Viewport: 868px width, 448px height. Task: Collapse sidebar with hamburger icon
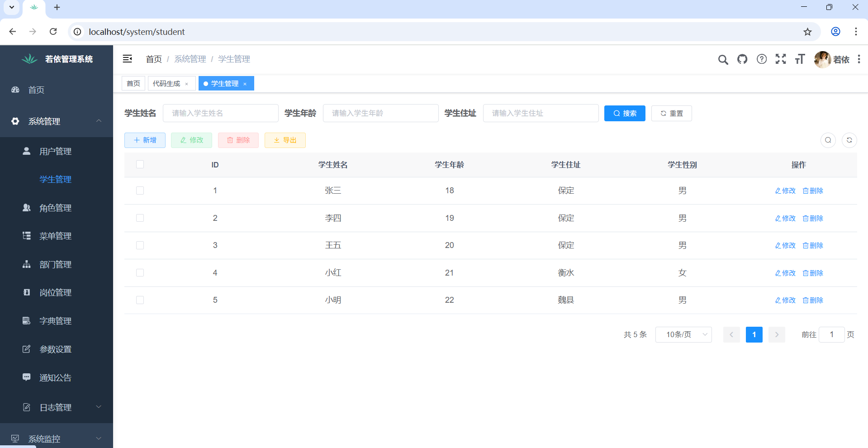pyautogui.click(x=128, y=59)
